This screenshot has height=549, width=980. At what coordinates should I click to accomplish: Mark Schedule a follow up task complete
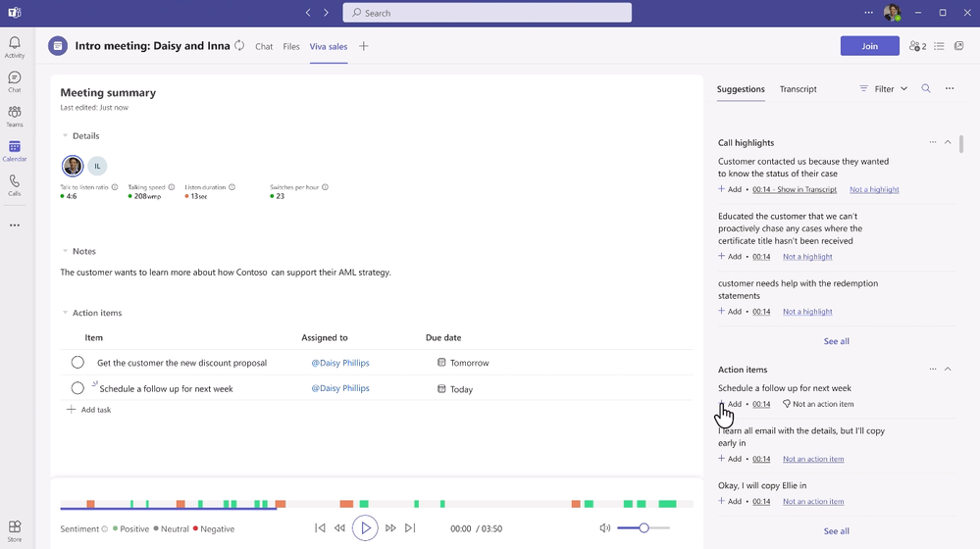[x=77, y=388]
